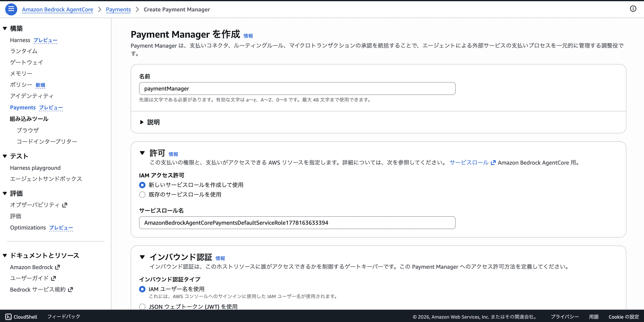This screenshot has width=644, height=322.
Task: Open the 評価 sub-item under 評価 section
Action: coord(15,216)
